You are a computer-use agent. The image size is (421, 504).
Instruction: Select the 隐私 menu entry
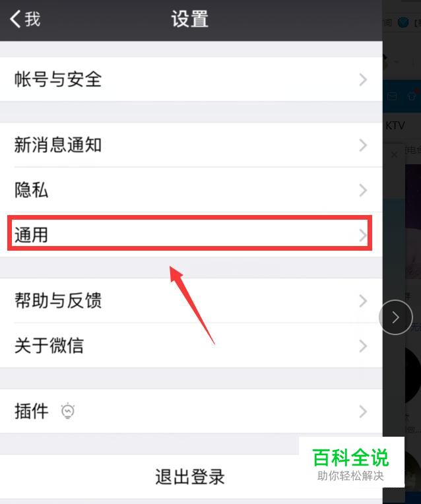tap(191, 190)
